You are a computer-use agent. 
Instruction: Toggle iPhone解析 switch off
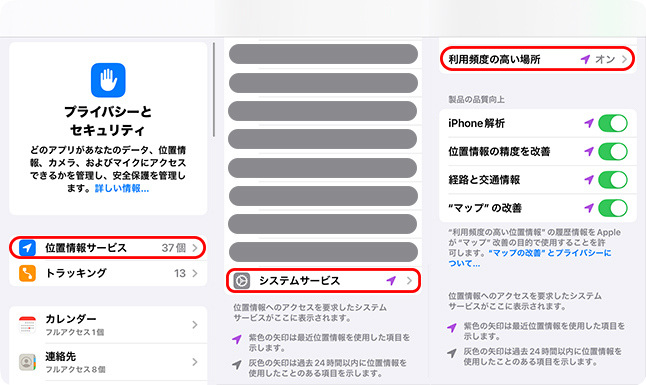pos(613,123)
